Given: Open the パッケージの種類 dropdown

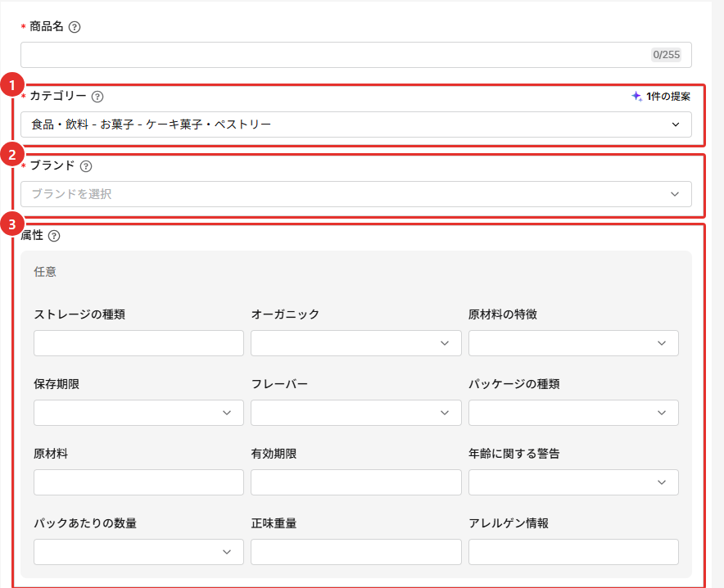Looking at the screenshot, I should pyautogui.click(x=573, y=413).
